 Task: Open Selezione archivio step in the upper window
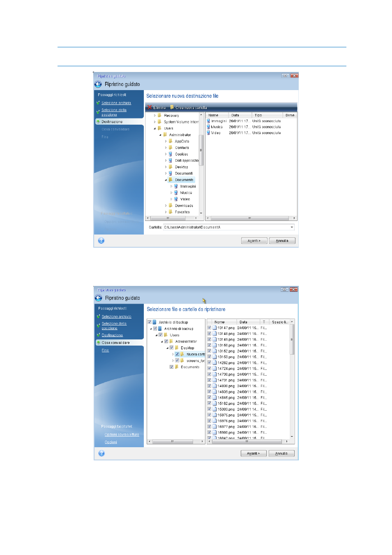[x=116, y=103]
